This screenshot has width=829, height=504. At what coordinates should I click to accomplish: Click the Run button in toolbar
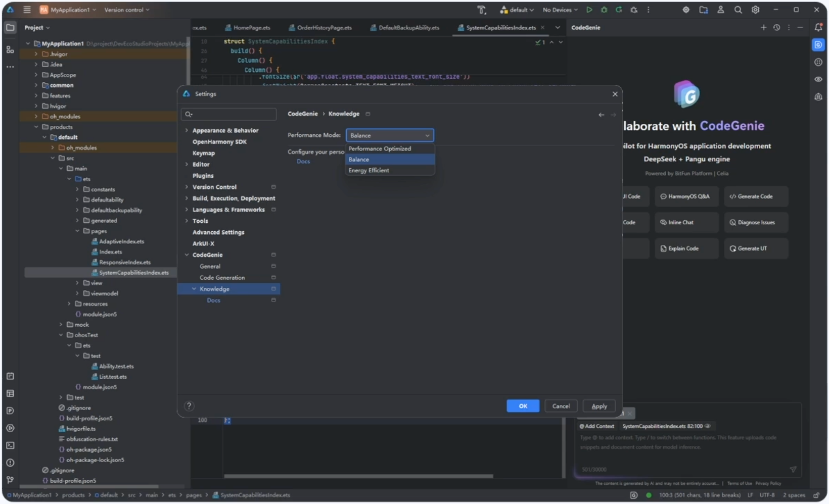point(589,10)
